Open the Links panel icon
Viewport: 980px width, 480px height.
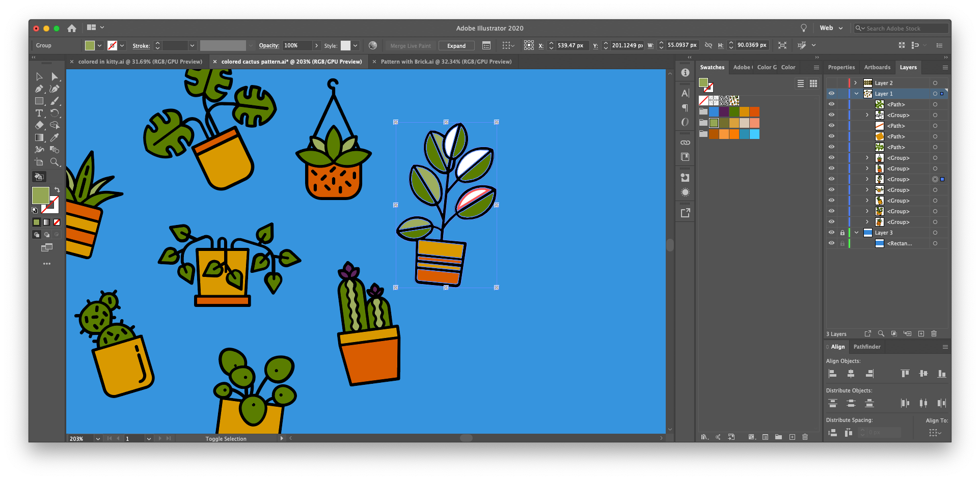coord(685,143)
